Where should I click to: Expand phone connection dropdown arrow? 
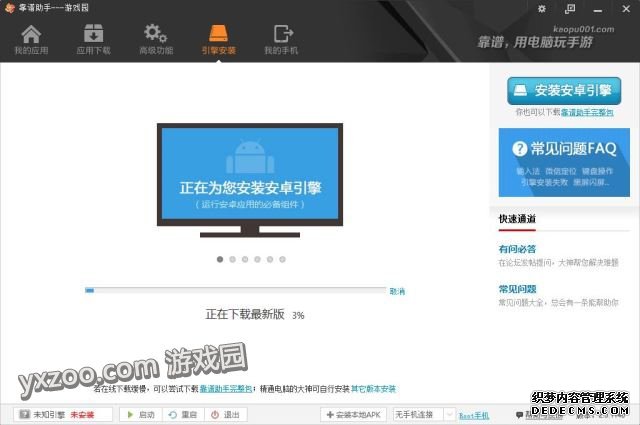[449, 415]
